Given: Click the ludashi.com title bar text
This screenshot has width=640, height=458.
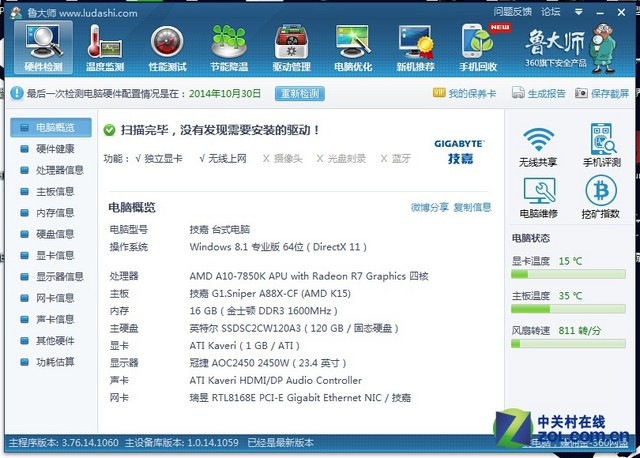Looking at the screenshot, I should [98, 13].
